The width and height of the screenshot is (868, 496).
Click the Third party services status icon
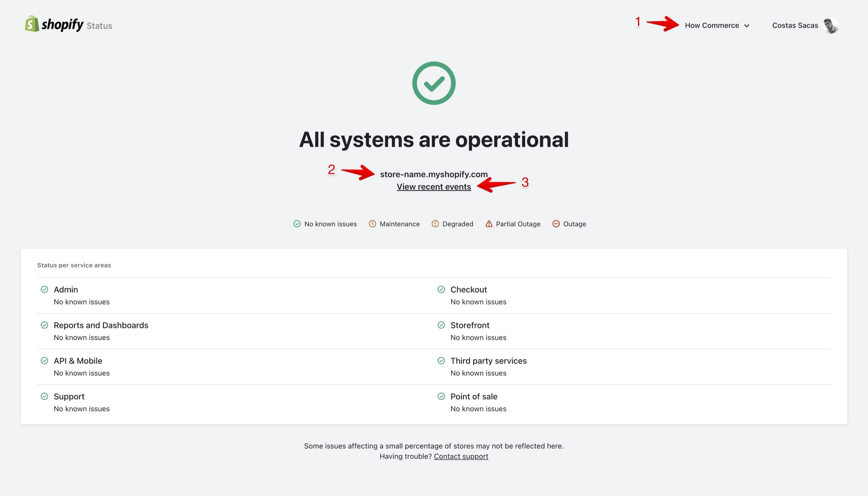click(441, 360)
